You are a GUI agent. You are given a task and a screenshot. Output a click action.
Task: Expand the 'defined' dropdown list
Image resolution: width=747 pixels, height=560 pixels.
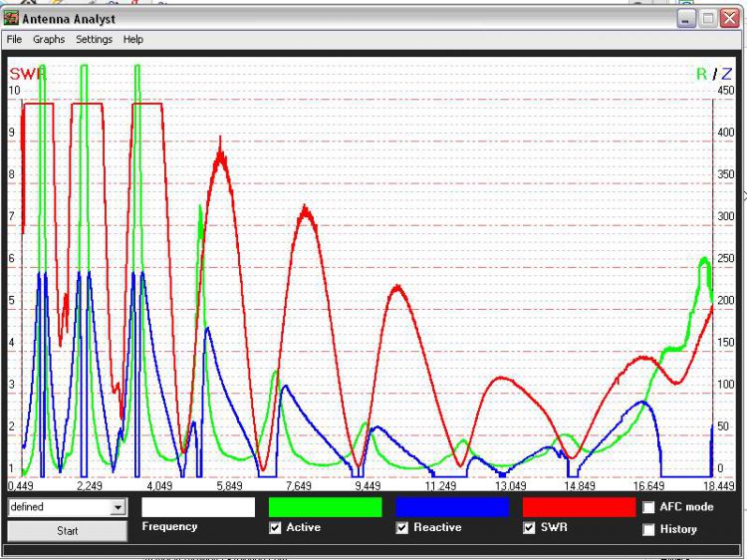pos(118,507)
